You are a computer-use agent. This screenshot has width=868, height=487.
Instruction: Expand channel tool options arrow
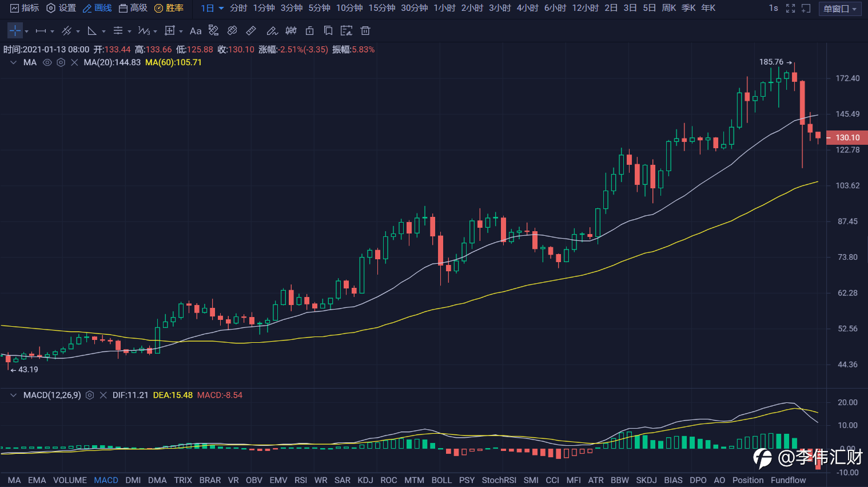pyautogui.click(x=78, y=31)
